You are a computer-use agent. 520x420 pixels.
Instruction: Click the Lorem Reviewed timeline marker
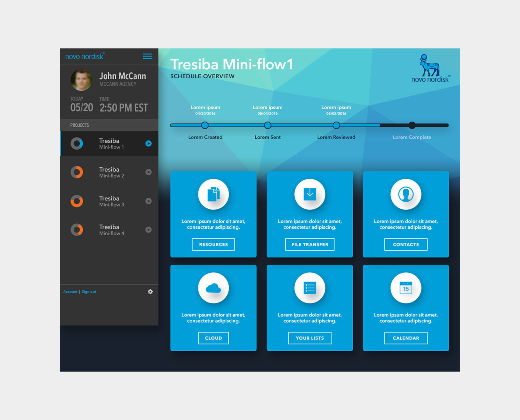click(x=336, y=125)
